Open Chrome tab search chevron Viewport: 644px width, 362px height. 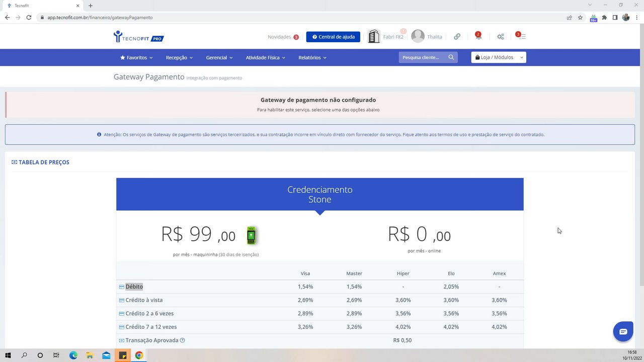pos(590,5)
